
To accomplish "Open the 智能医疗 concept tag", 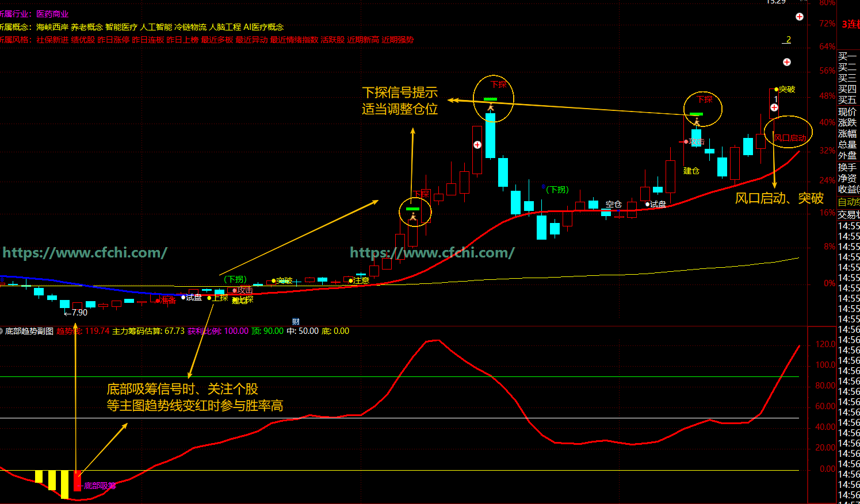I will 121,27.
